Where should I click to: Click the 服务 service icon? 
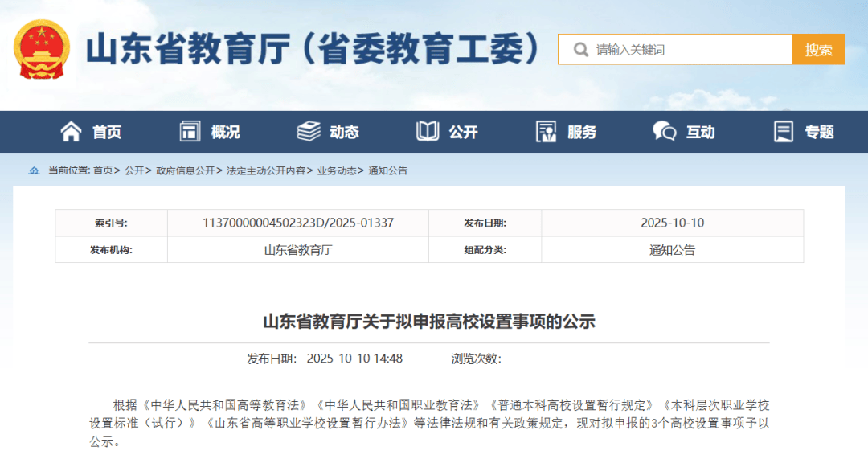click(x=547, y=132)
